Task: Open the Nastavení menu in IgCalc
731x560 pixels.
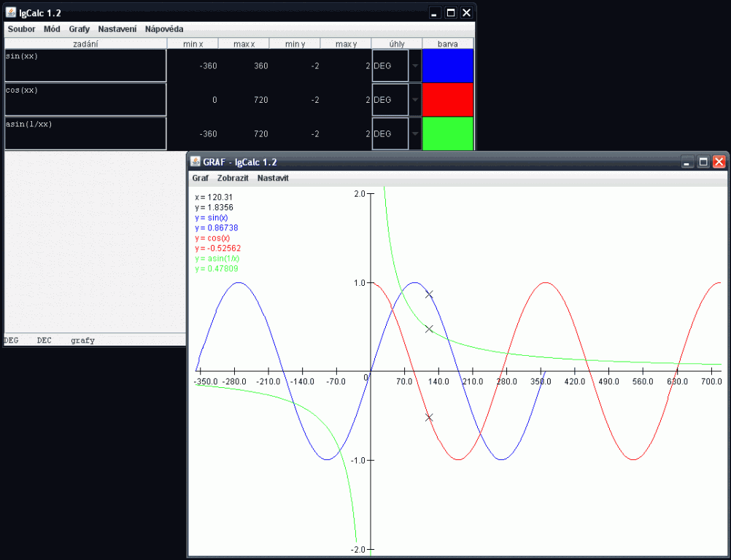Action: [x=117, y=29]
